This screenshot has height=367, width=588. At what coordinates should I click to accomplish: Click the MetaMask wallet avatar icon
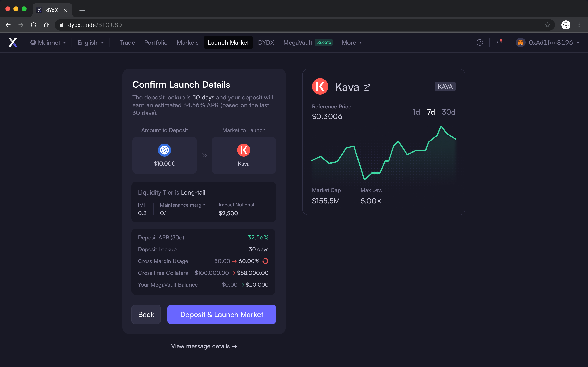click(x=520, y=42)
